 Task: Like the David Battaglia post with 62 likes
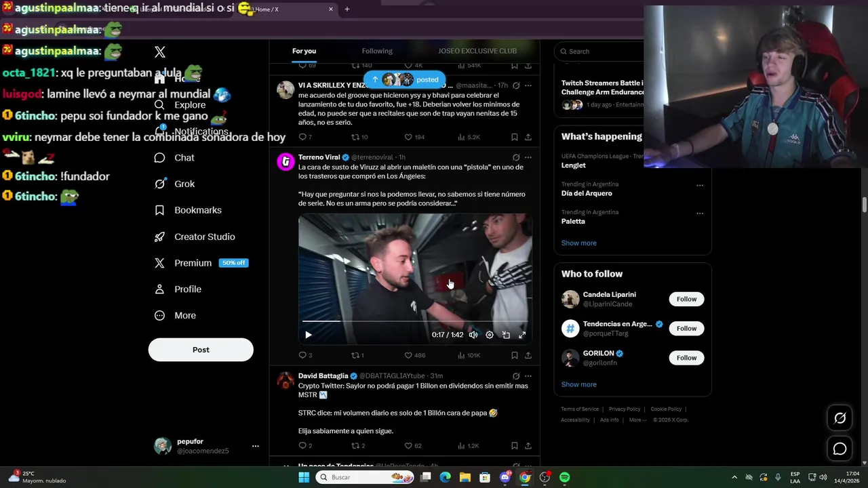[413, 445]
